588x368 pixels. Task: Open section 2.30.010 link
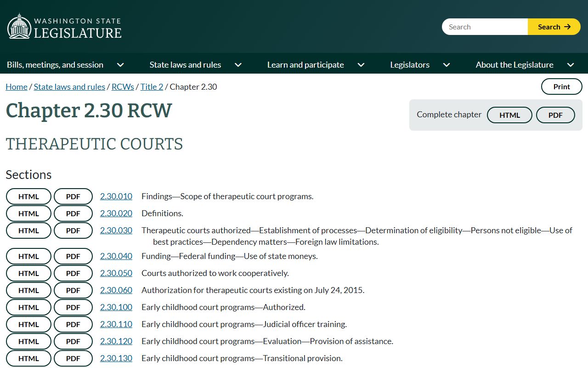(116, 196)
